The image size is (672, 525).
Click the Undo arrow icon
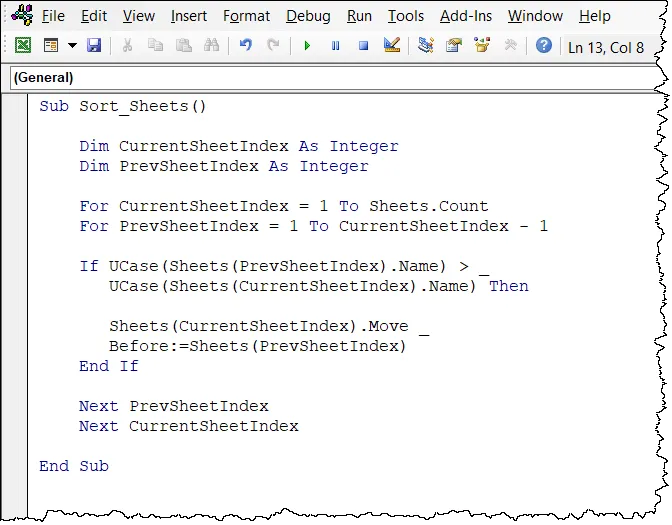point(245,46)
